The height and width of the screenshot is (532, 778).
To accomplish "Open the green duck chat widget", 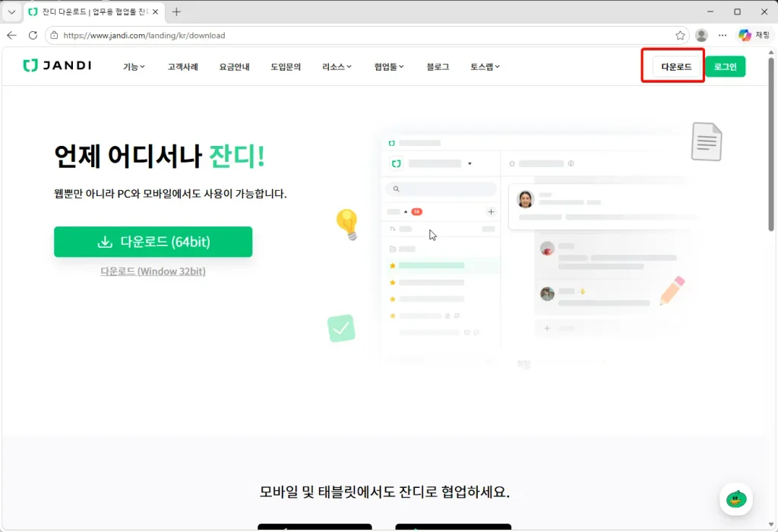I will click(735, 499).
